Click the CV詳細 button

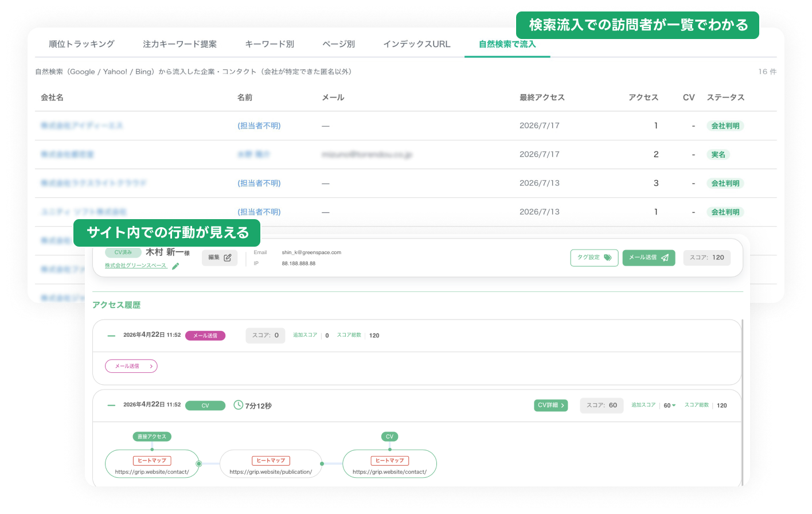(x=551, y=406)
